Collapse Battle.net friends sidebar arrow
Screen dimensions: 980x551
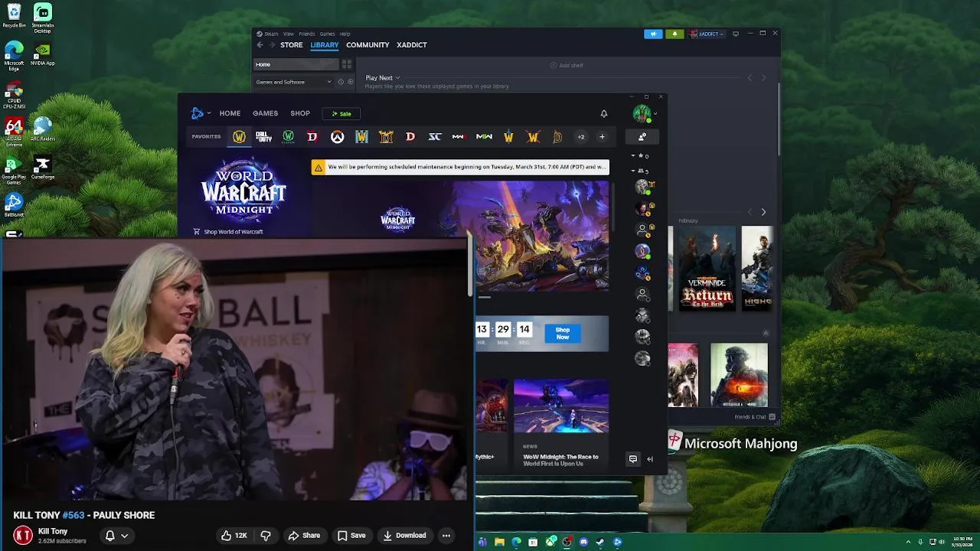click(x=650, y=459)
